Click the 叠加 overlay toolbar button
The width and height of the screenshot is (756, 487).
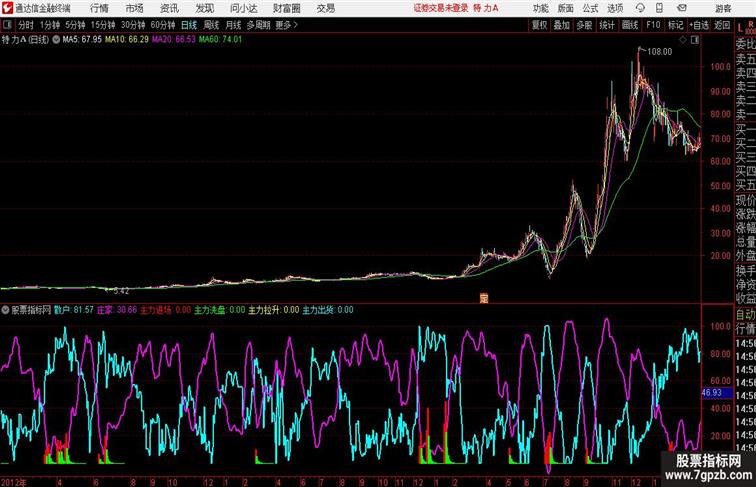[562, 25]
